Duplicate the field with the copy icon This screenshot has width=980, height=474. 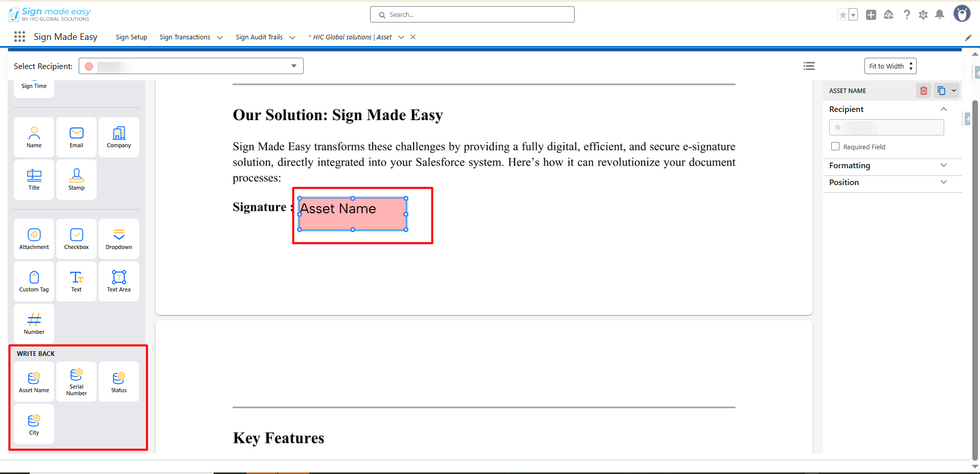(x=941, y=91)
